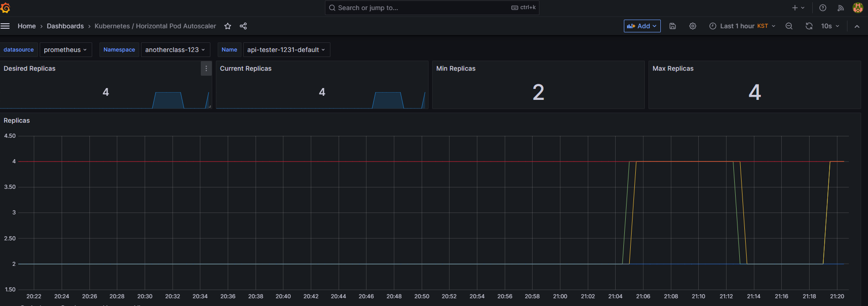
Task: Open the news feed icon
Action: click(841, 8)
